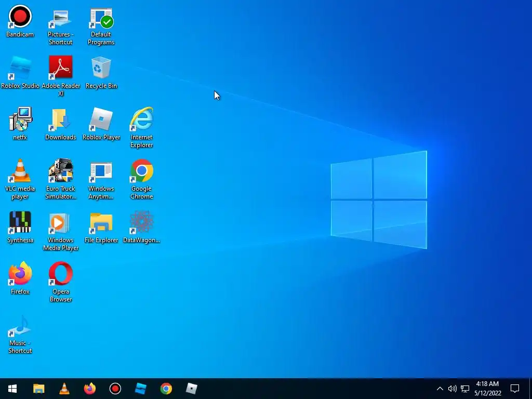Select the Euro Truck Simulator desktop icon
The image size is (532, 399).
click(x=61, y=179)
